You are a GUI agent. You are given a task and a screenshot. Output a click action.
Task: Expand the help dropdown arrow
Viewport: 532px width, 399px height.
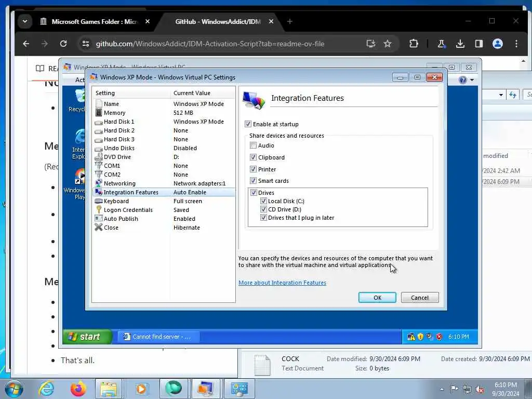[x=472, y=81]
